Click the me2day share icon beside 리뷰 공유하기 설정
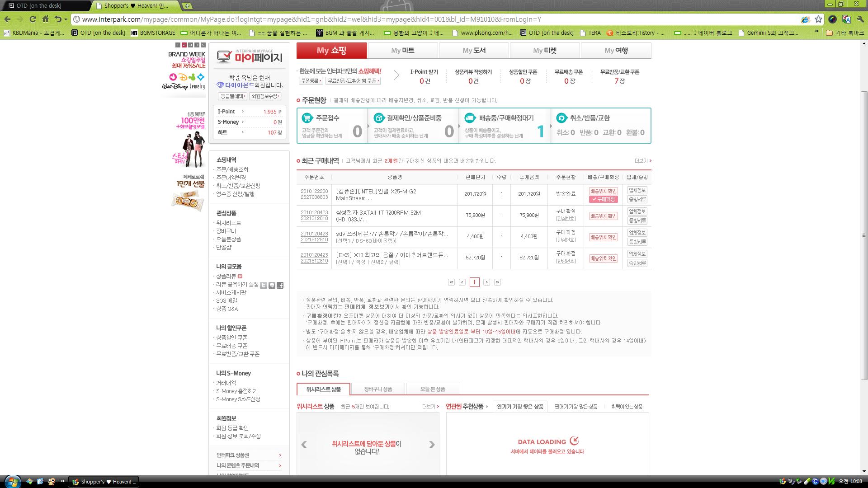The height and width of the screenshot is (488, 868). pos(272,285)
